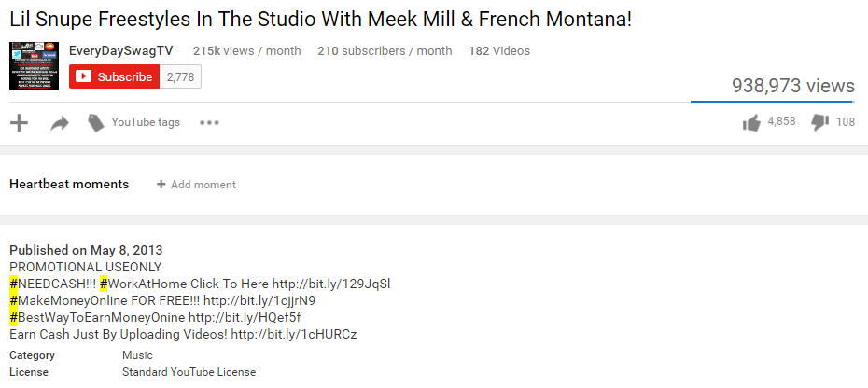Open the bit.ly/129JqSl link
The width and height of the screenshot is (868, 388).
point(331,284)
